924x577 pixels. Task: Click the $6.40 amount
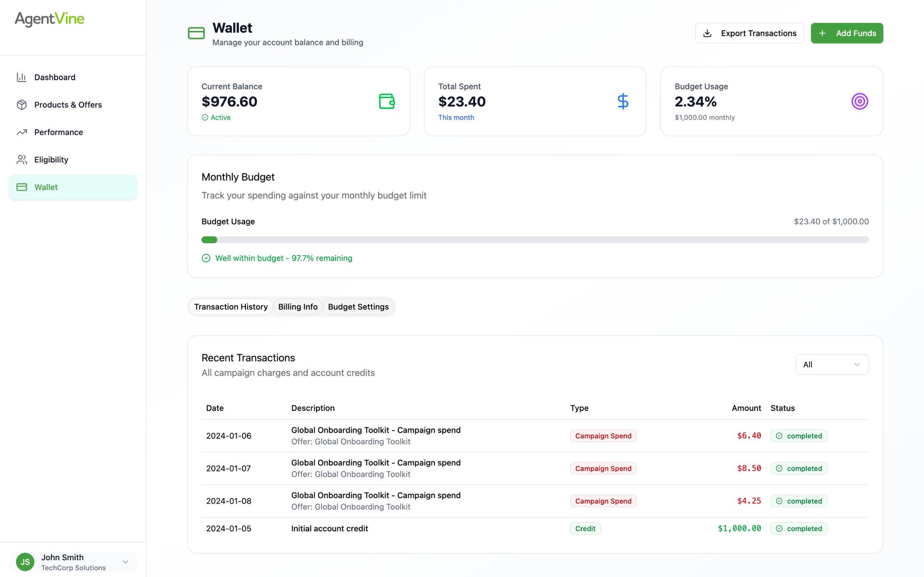749,436
